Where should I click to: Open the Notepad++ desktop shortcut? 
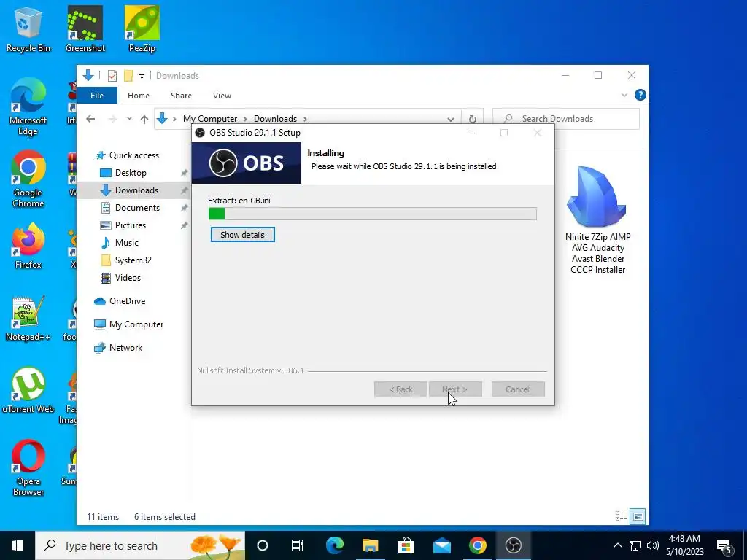28,319
